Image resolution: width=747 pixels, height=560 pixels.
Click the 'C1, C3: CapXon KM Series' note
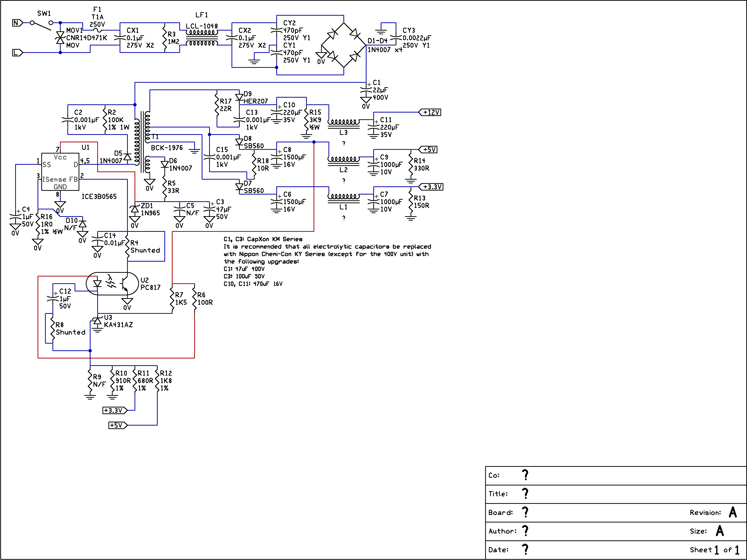tap(263, 239)
